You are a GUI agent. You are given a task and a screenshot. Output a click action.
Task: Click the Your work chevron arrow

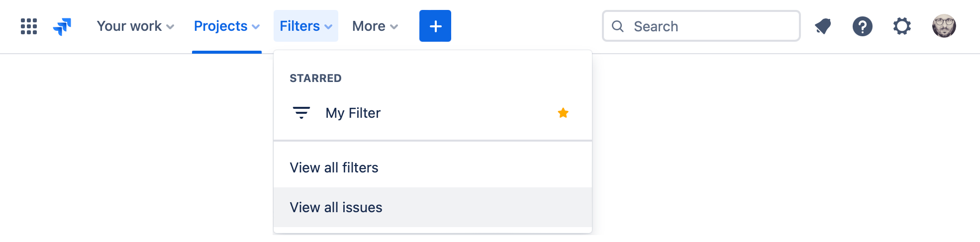click(x=170, y=27)
